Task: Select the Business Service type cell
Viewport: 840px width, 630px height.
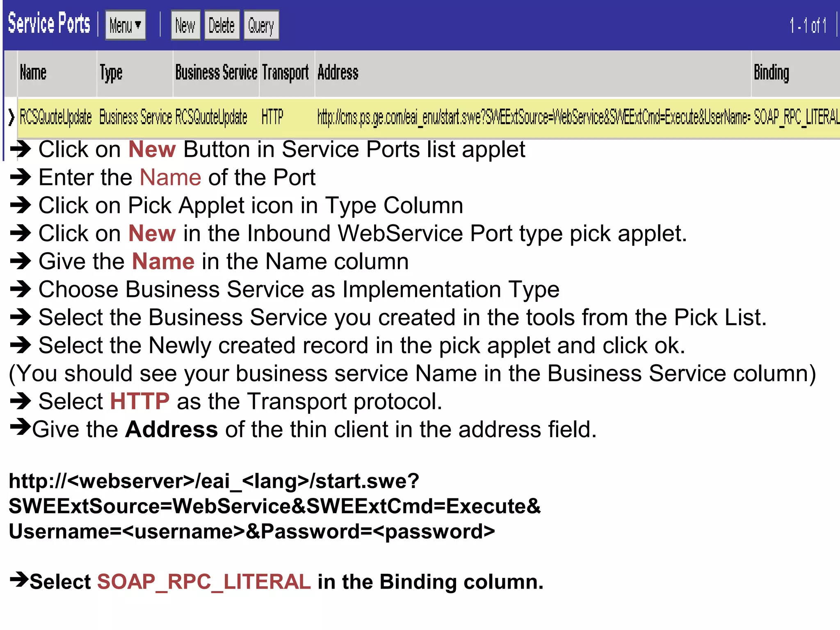Action: point(136,117)
